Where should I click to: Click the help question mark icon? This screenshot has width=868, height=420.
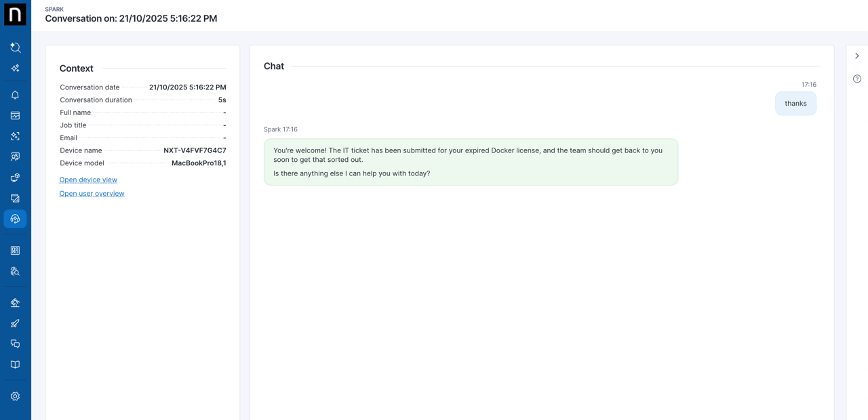857,79
